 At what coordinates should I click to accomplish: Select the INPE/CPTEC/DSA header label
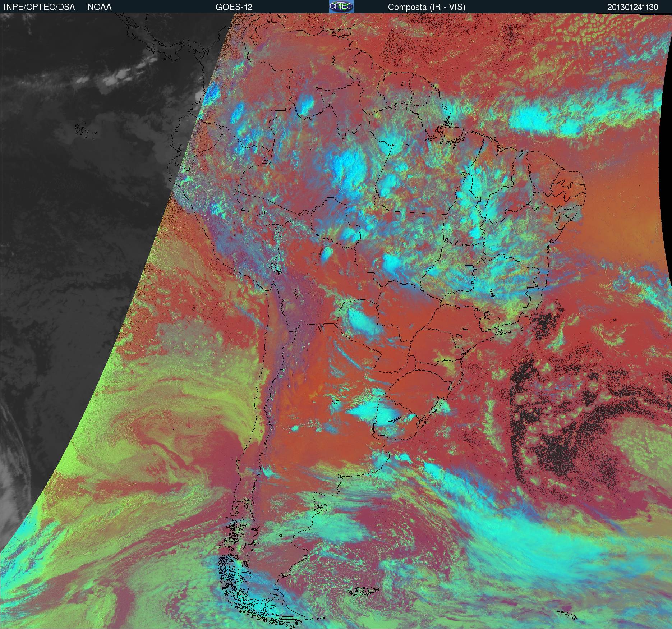point(39,7)
